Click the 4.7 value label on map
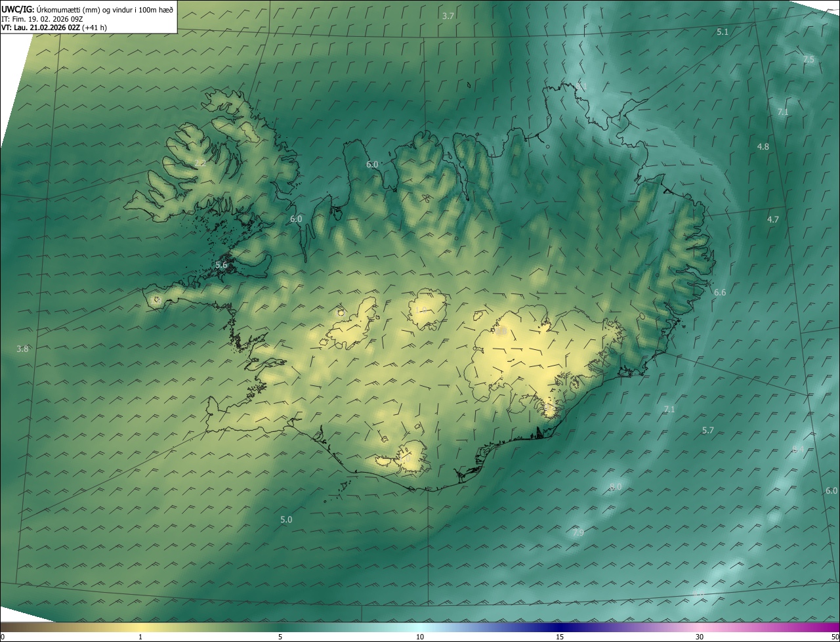Viewport: 840px width, 642px height. 772,220
